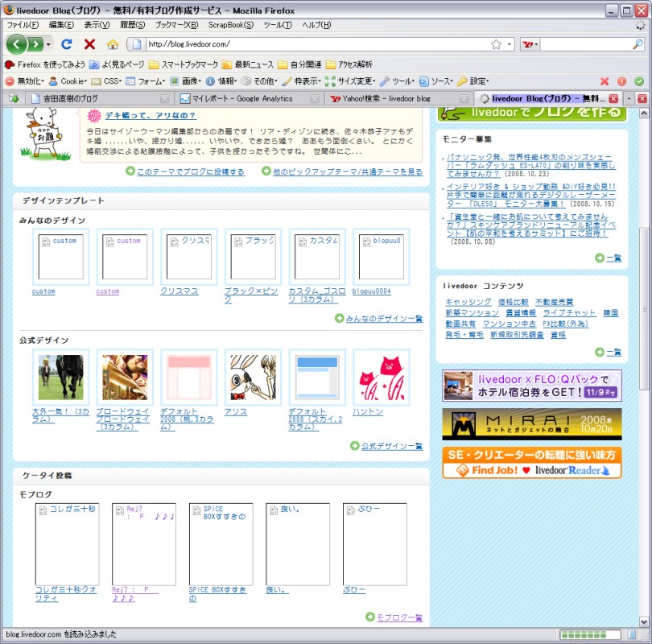Open the みんなのデザイン一覧 link
Viewport: 652px width, 644px height.
[384, 319]
